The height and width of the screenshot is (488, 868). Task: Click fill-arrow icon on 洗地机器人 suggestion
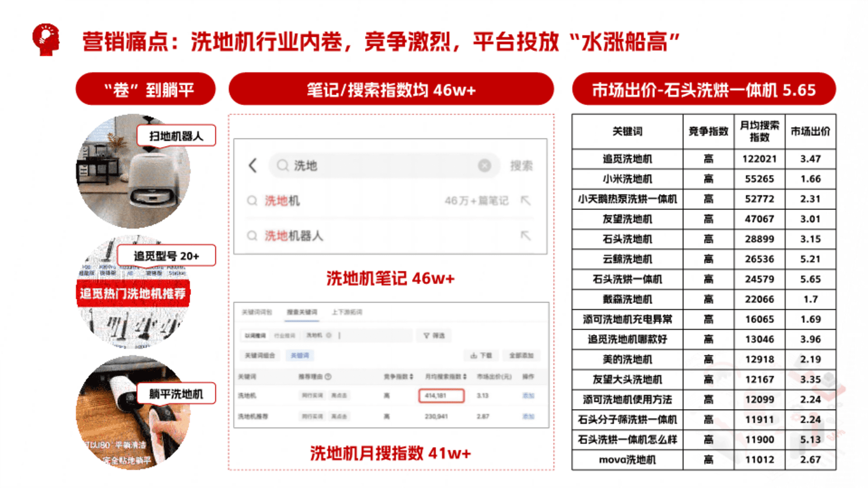[525, 235]
